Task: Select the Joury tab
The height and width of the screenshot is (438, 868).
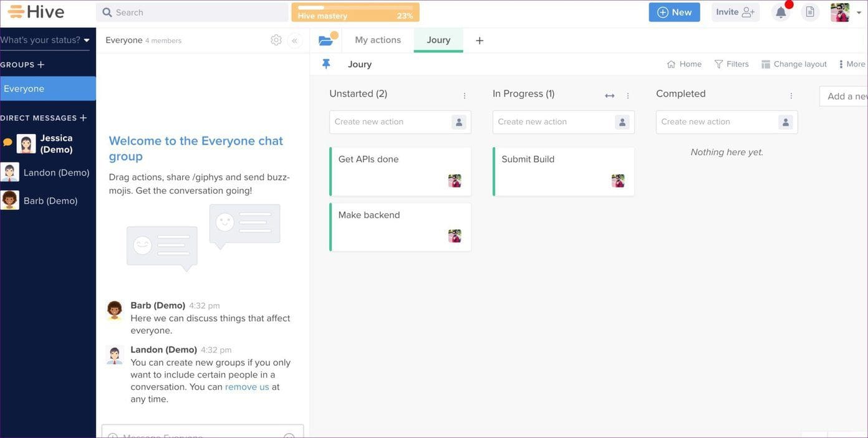Action: pos(438,40)
